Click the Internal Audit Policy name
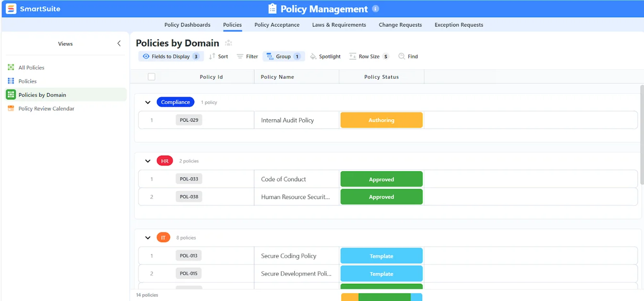The image size is (644, 301). [287, 120]
